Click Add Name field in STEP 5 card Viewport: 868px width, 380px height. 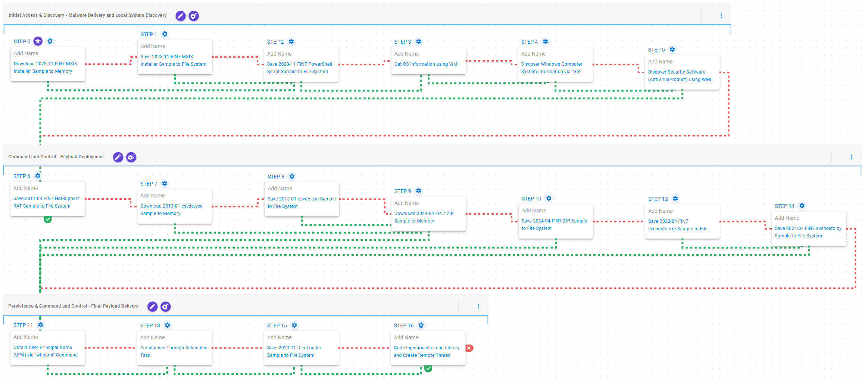660,62
